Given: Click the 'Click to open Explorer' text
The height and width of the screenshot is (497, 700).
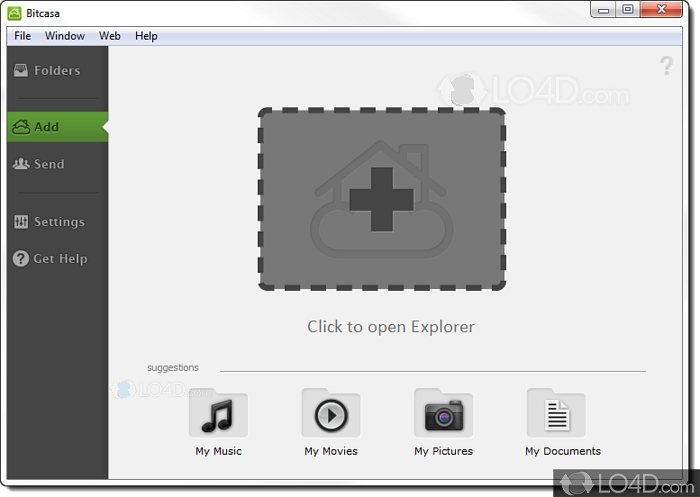Looking at the screenshot, I should pyautogui.click(x=391, y=327).
